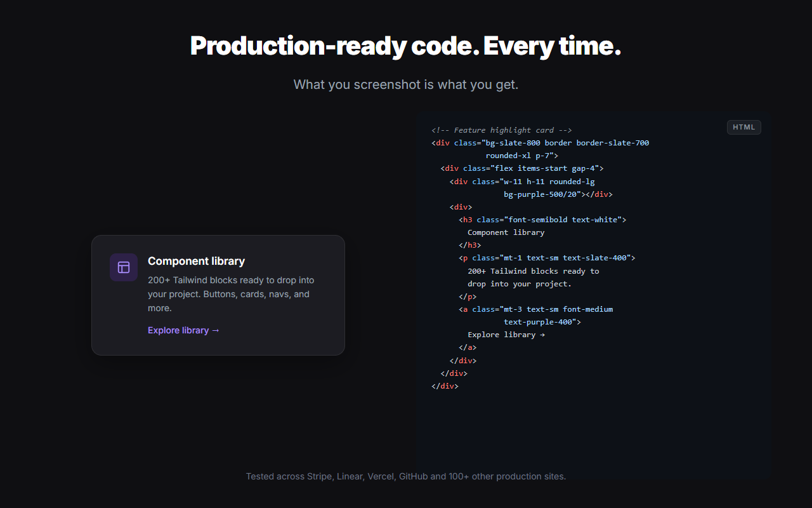Click the "flex items-start gap-4" code line
The image size is (812, 508).
[x=522, y=168]
